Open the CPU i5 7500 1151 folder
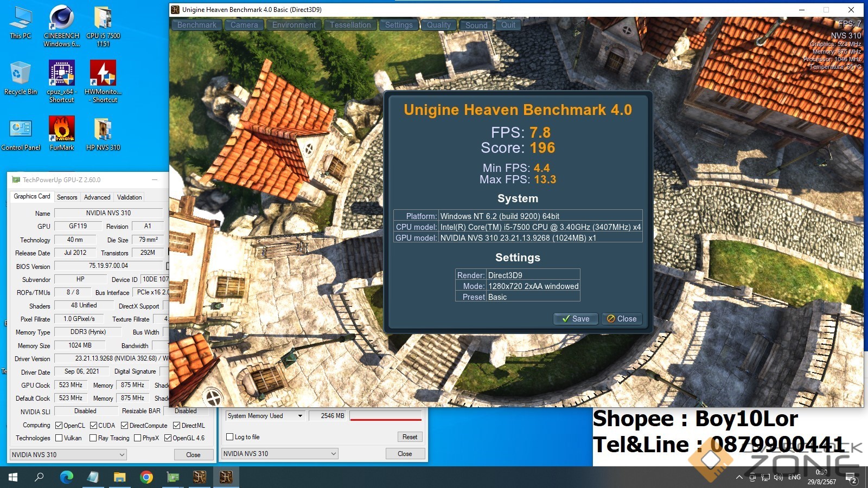Image resolution: width=868 pixels, height=488 pixels. pos(103,25)
